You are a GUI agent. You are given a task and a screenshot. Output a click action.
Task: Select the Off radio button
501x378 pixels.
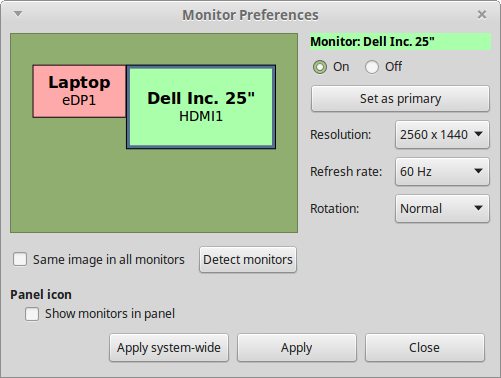click(372, 67)
